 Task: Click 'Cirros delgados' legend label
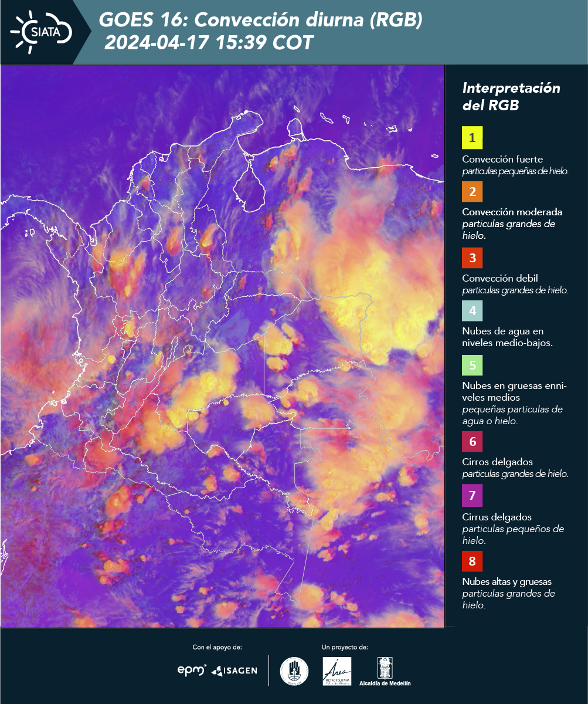click(497, 462)
